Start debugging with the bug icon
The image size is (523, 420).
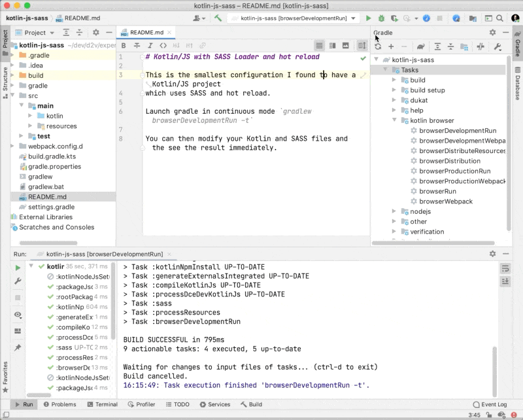pos(381,18)
